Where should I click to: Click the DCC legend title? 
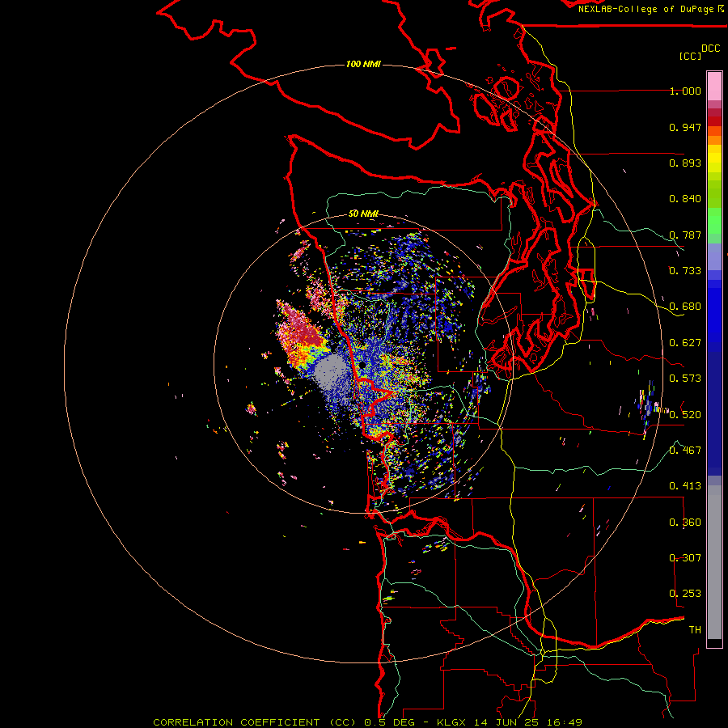tap(711, 48)
